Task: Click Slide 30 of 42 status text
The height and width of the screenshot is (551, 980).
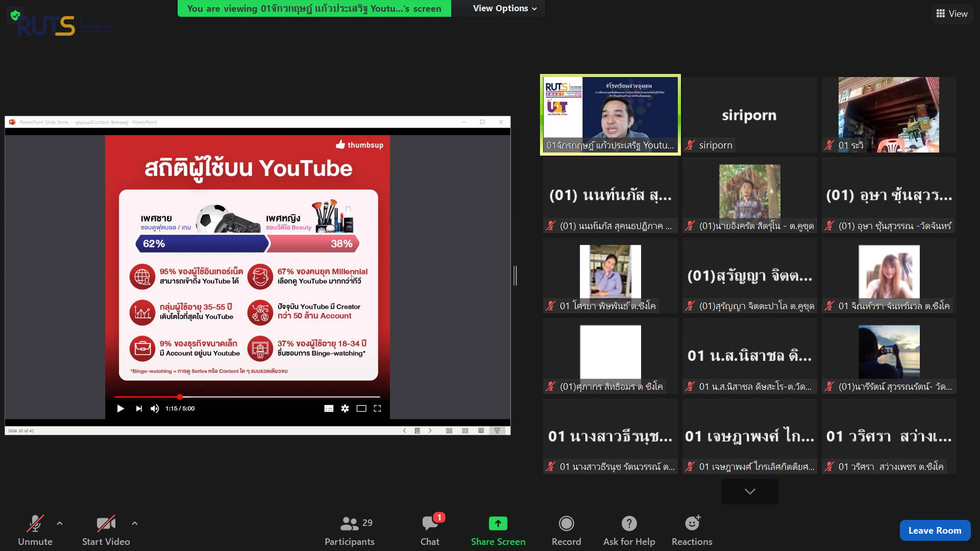Action: point(21,431)
